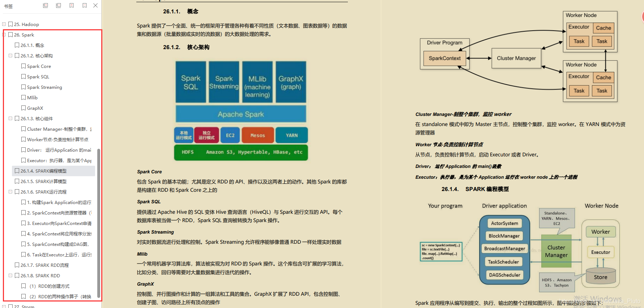Click bookmark icon beside 26.1.7. SPARK RDD流程
Viewport: 644px width, 308px height.
pos(17,265)
